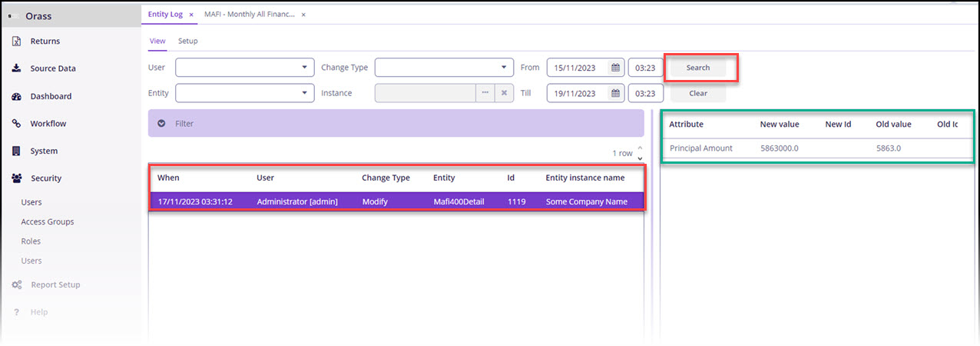Select the row dated 17/11/2023 03:31:12
The image size is (980, 346).
coord(396,201)
